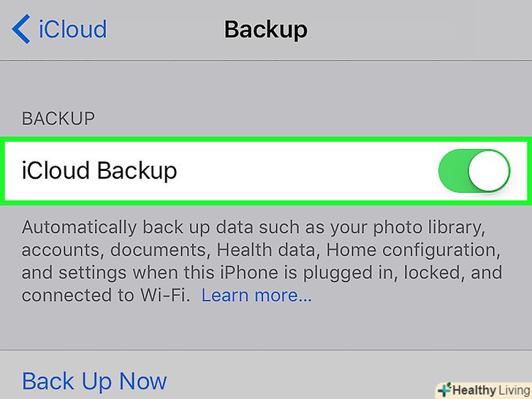Click the BACKUP section header
This screenshot has height=399, width=532.
tap(58, 118)
